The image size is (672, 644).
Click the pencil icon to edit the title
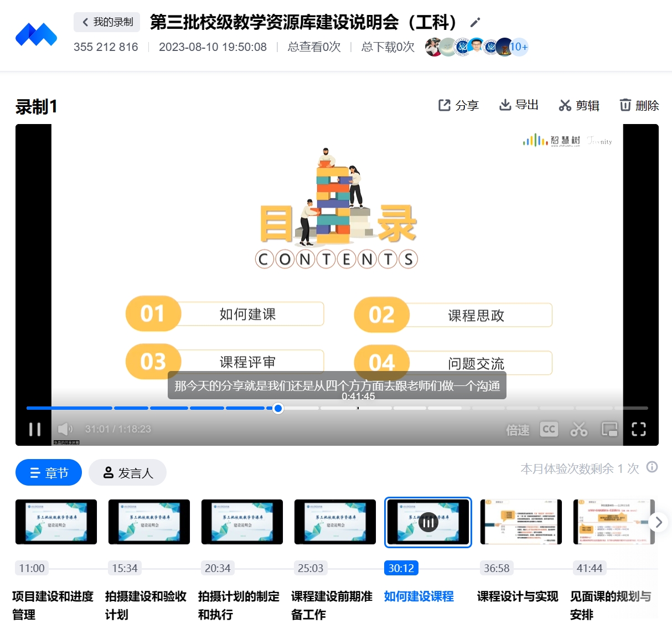(x=475, y=23)
